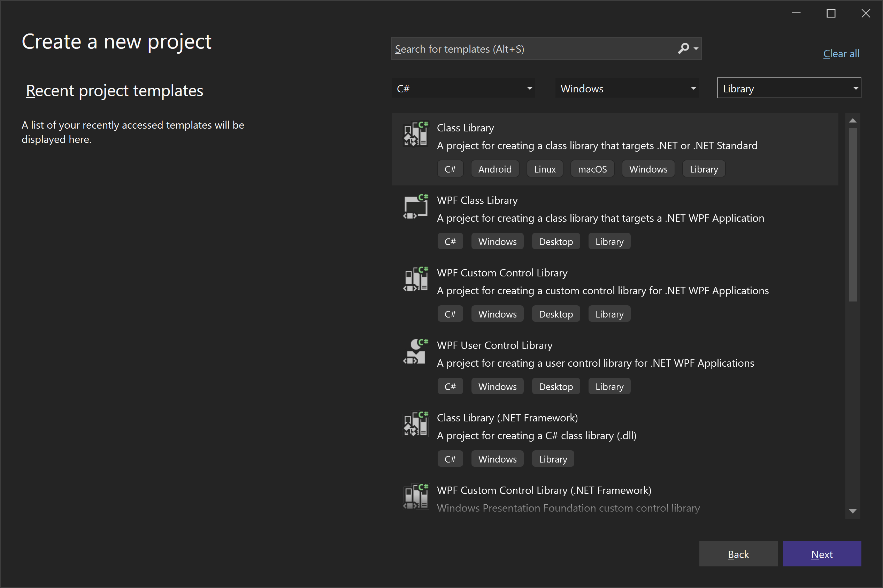Screen dimensions: 883x588
Task: Click the WPF Custom Control Library icon
Action: point(416,278)
